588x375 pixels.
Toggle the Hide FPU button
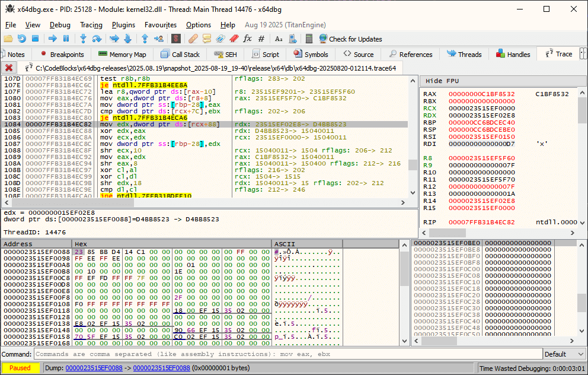pos(442,81)
